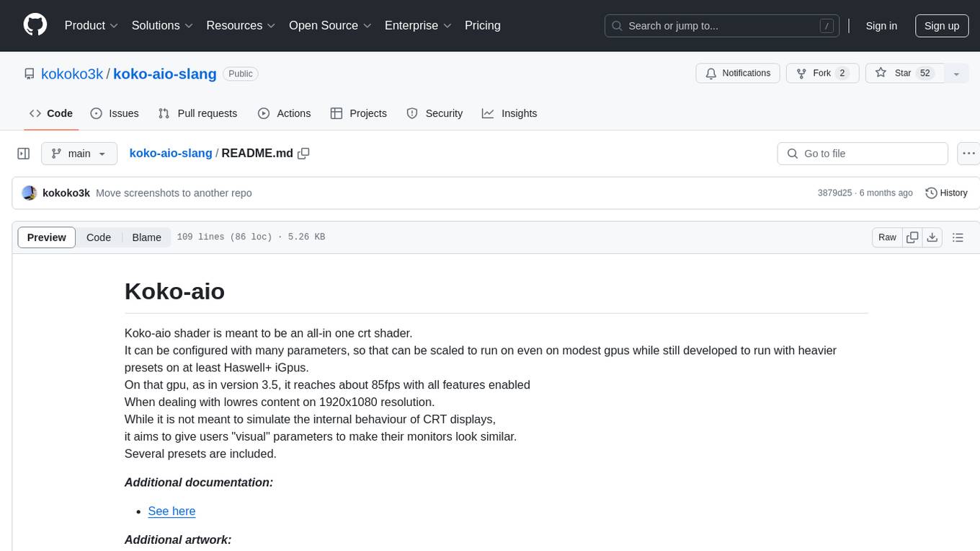Select the Preview view toggle

[47, 237]
